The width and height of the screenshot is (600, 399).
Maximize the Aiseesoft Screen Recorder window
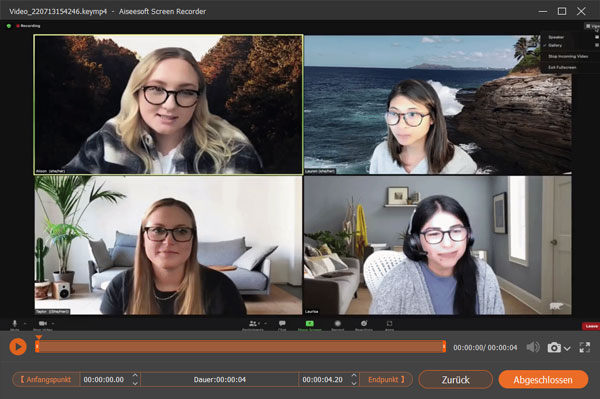(562, 11)
